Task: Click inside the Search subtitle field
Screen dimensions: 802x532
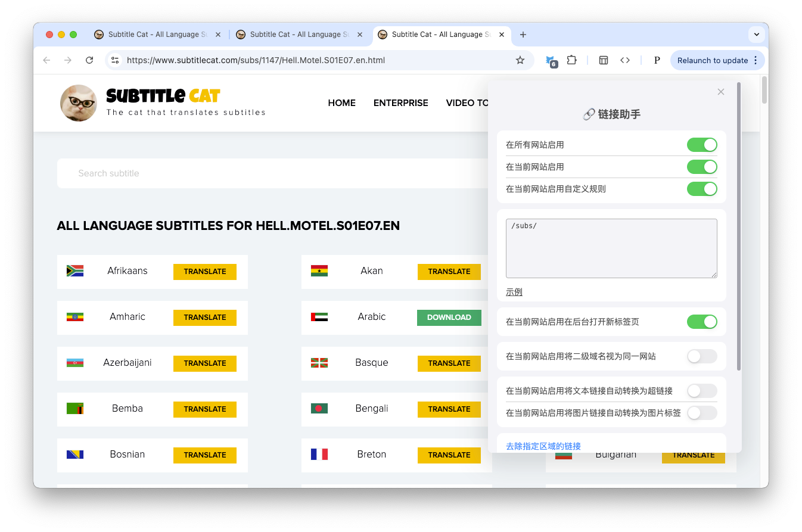Action: tap(268, 173)
